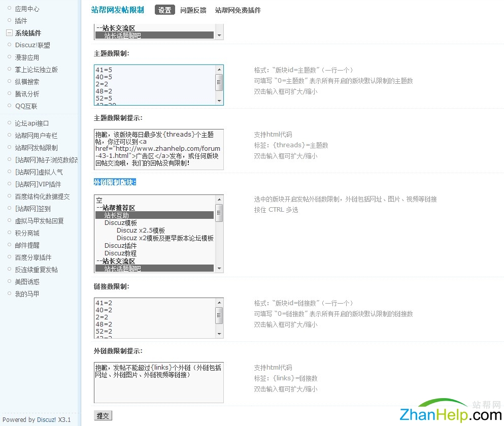The height and width of the screenshot is (426, 504).
Task: Open Discuz!联盟 in the sidebar
Action: pyautogui.click(x=32, y=45)
